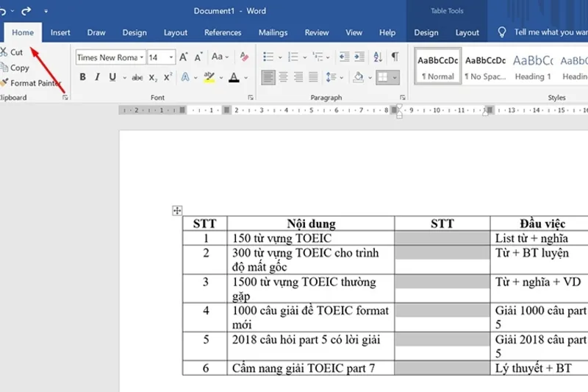Toggle italic formatting

pos(97,77)
